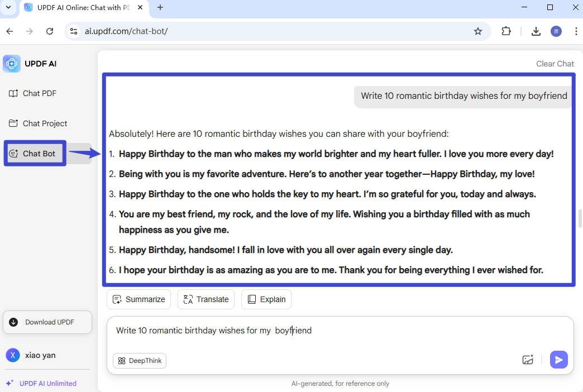Click the address bar URL ai.updf.com/chat-bot/
583x392 pixels.
126,31
